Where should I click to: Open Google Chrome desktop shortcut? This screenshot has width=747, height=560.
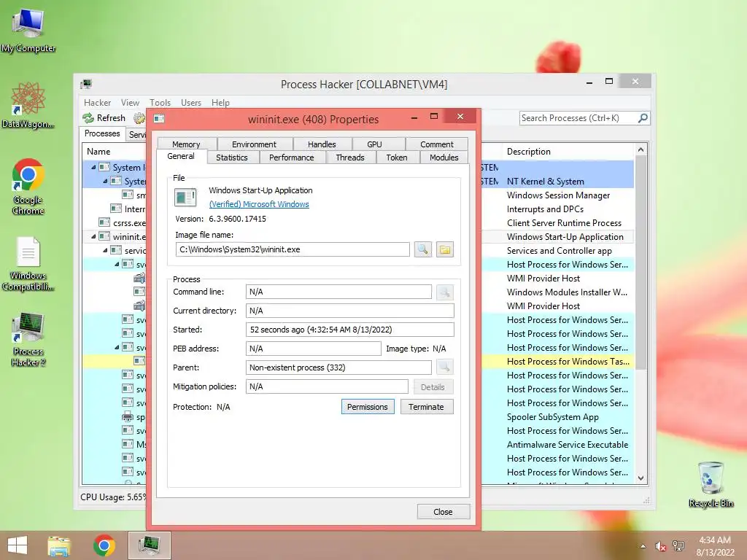point(28,186)
